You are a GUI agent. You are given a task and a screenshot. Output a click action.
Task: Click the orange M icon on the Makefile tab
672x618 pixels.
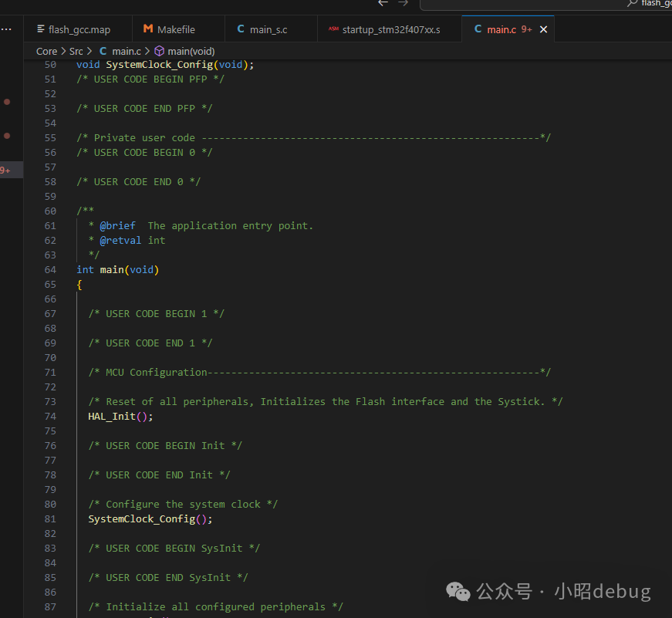[x=147, y=29]
